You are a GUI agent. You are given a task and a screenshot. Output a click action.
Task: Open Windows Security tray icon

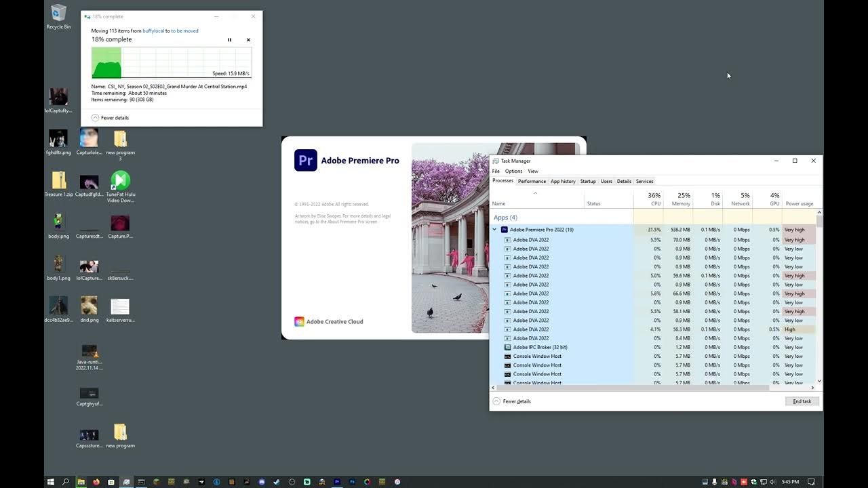(754, 482)
